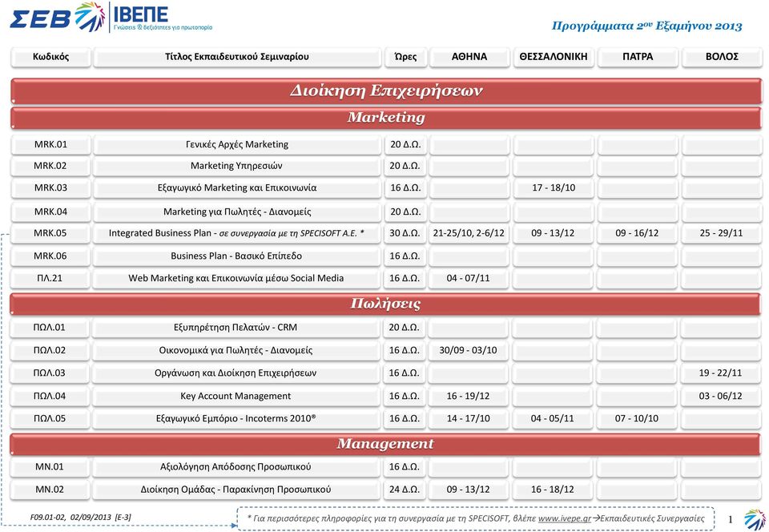Open the www.ivepe.gr link in the footnote
769x532 pixels.
point(565,518)
